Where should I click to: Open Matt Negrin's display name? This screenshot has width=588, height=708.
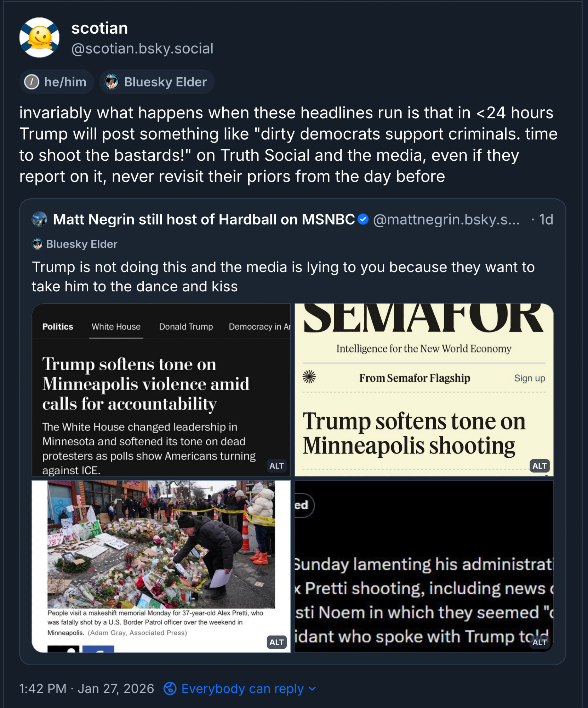tap(204, 219)
